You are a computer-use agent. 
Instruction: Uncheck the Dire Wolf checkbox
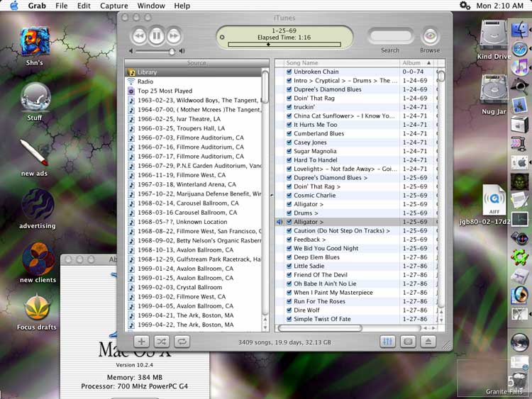289,310
